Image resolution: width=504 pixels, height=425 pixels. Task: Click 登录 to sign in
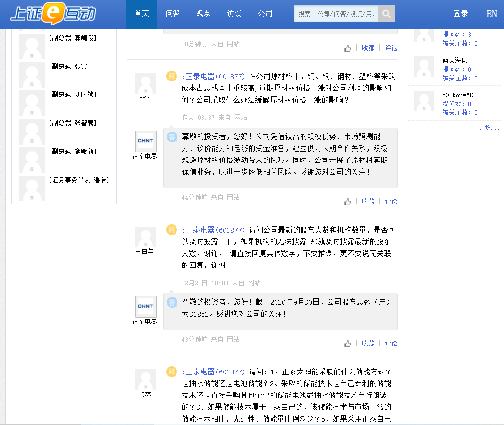pyautogui.click(x=461, y=14)
